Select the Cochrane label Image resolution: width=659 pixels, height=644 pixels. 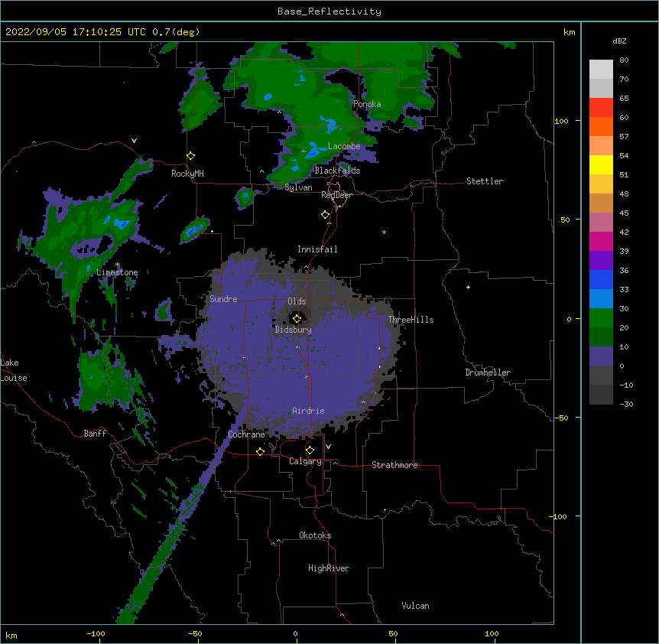point(246,434)
